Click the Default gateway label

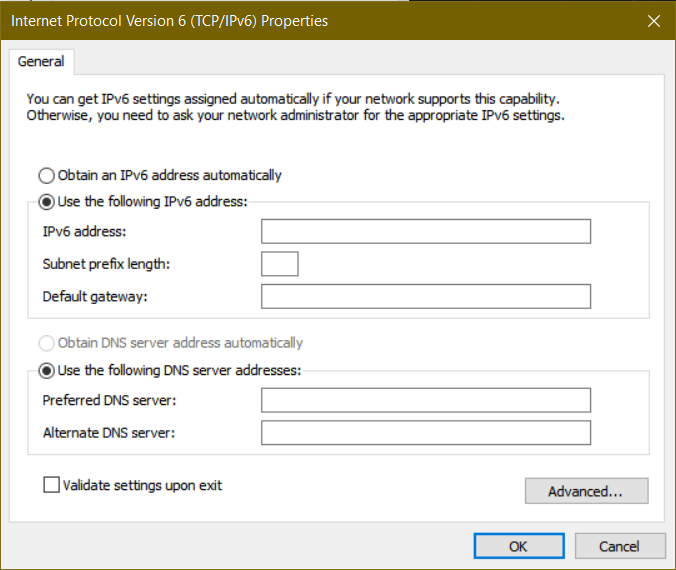tap(95, 297)
